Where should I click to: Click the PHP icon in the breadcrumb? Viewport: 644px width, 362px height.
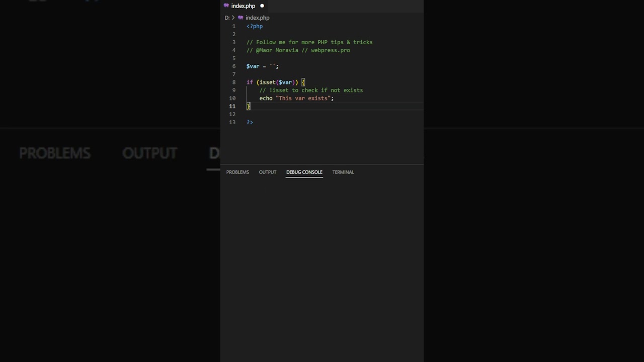(240, 18)
